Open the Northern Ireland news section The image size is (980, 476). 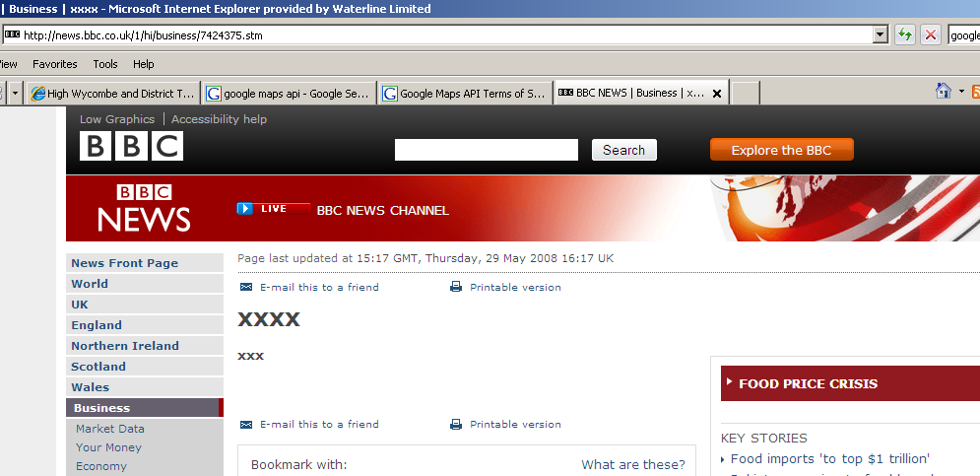[x=125, y=346]
